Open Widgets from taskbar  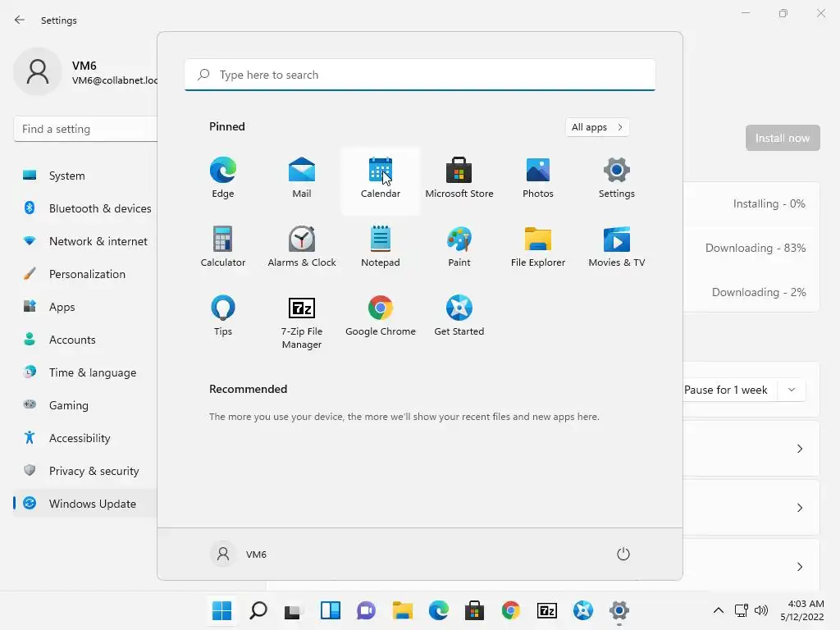click(x=330, y=610)
